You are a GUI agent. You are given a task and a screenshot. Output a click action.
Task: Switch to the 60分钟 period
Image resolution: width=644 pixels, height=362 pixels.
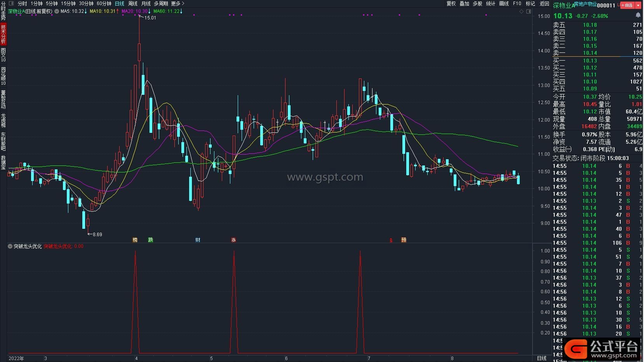coord(104,3)
